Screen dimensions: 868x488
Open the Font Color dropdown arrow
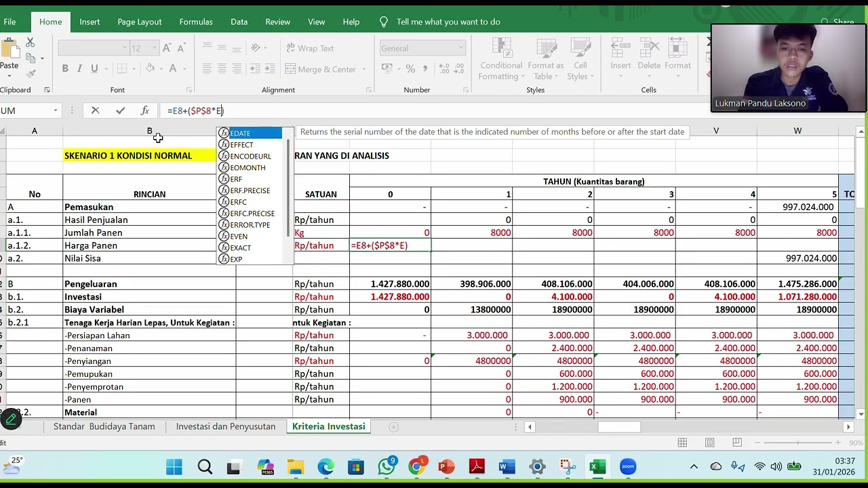(184, 68)
